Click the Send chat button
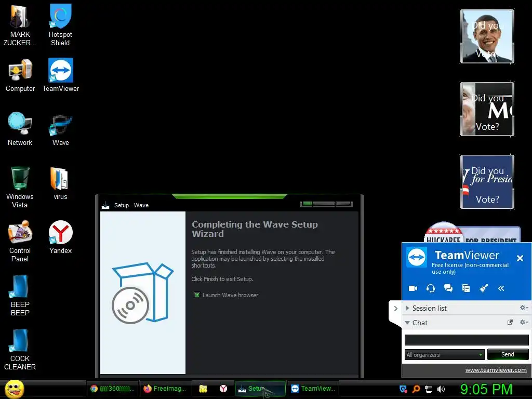The width and height of the screenshot is (532, 399). click(x=508, y=354)
